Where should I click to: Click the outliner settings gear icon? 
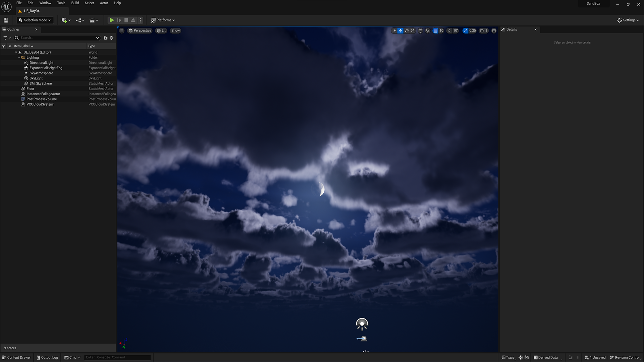[x=112, y=38]
